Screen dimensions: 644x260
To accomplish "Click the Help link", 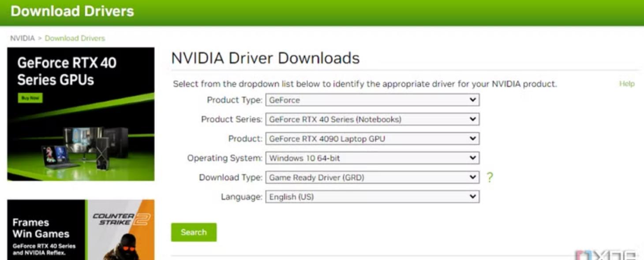I will pos(627,84).
